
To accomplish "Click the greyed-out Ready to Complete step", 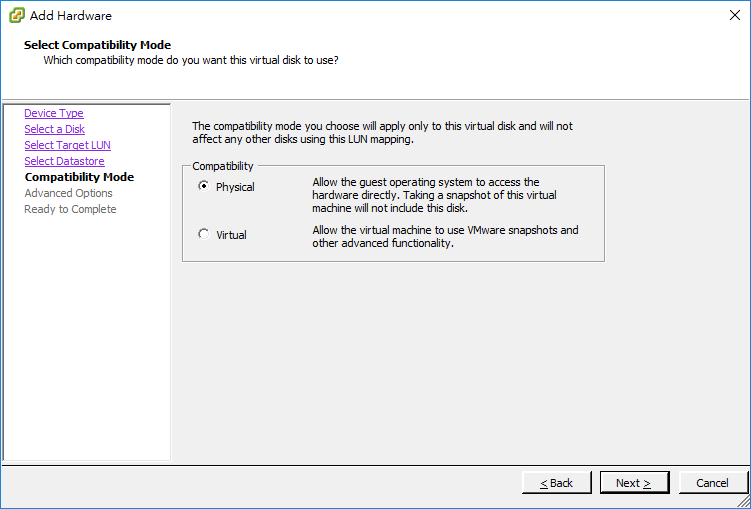I will pyautogui.click(x=70, y=209).
